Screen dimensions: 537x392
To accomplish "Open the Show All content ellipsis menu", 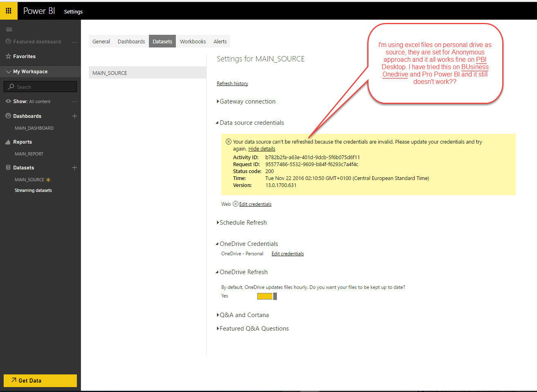I will click(x=74, y=101).
